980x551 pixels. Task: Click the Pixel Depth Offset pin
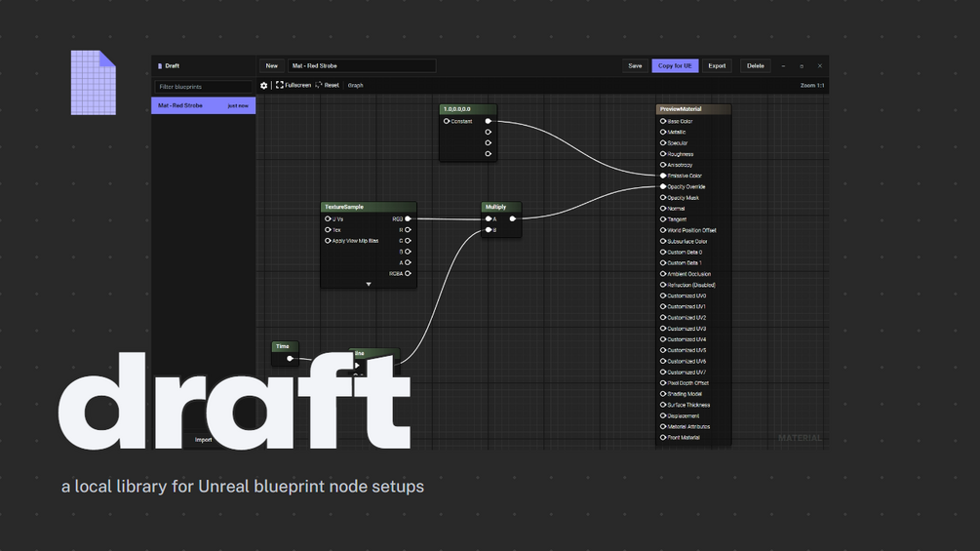(663, 383)
